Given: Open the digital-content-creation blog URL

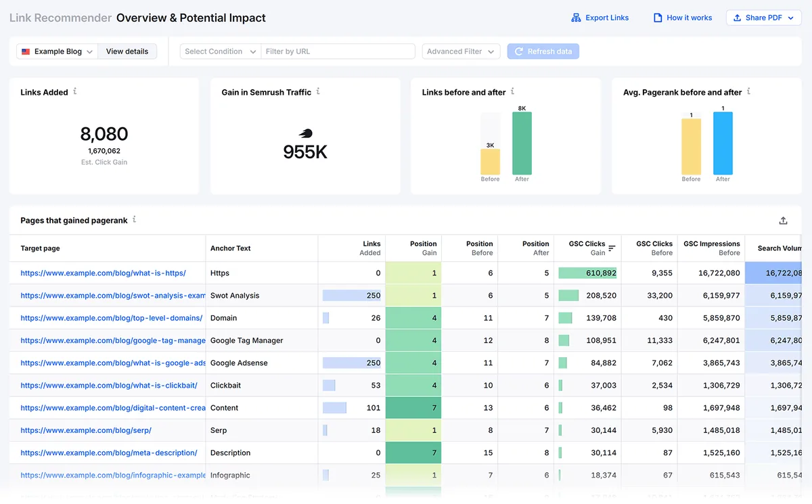Looking at the screenshot, I should (x=113, y=408).
